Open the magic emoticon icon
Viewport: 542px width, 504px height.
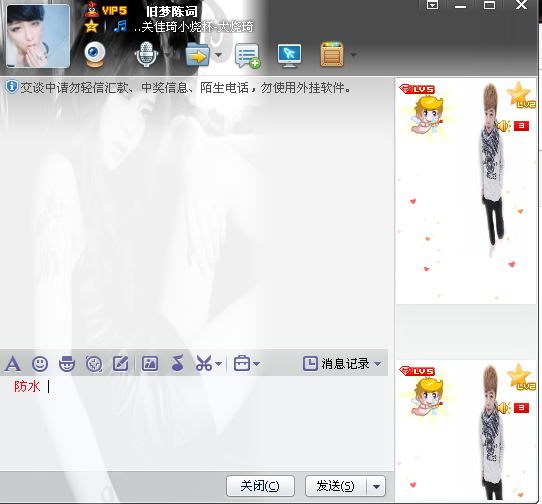pyautogui.click(x=67, y=364)
